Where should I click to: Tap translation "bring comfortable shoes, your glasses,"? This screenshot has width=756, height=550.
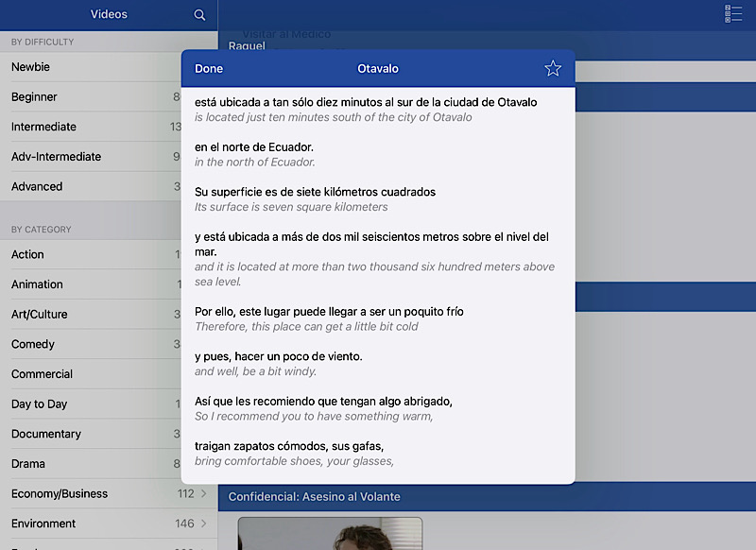pos(294,461)
